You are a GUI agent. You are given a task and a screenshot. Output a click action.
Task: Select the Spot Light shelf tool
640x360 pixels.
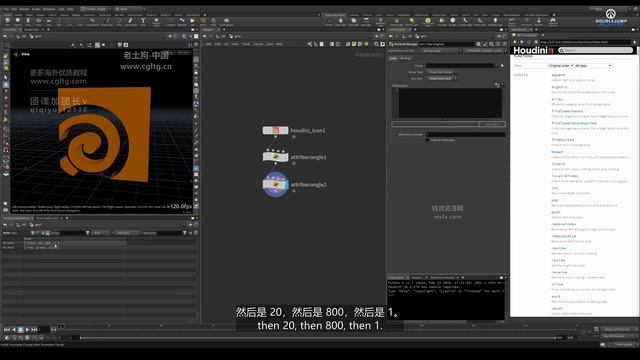tap(353, 21)
